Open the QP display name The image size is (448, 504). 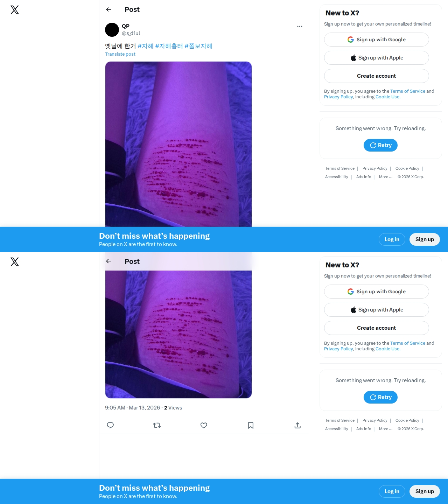[126, 26]
